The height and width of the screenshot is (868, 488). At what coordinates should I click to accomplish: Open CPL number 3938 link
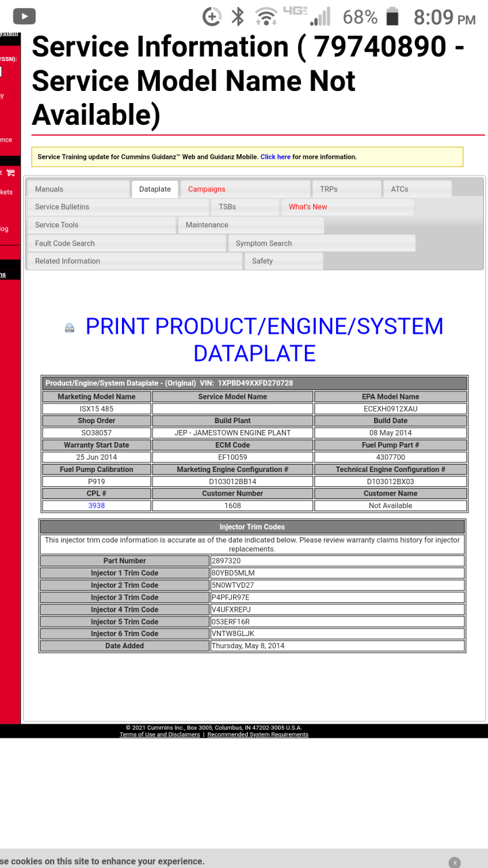point(96,506)
